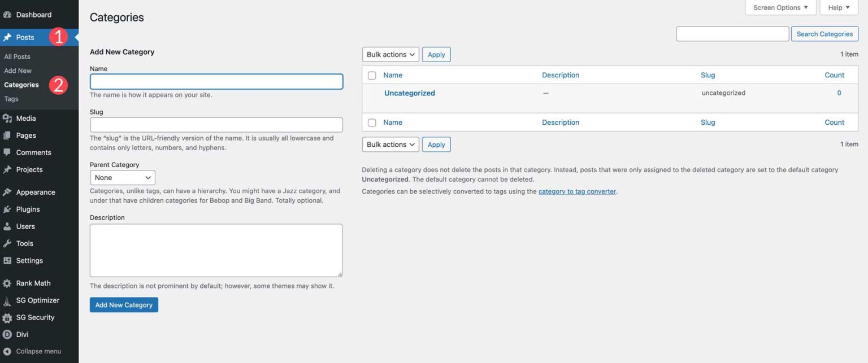Open the Rank Math SEO panel
Viewport: 868px width, 363px height.
[x=34, y=283]
